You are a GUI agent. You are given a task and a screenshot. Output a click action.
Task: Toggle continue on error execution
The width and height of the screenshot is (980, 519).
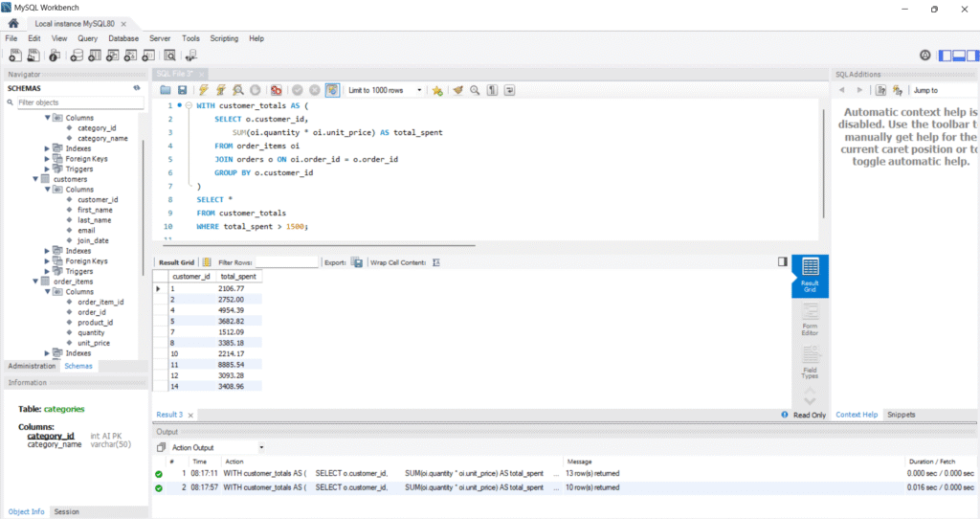276,90
